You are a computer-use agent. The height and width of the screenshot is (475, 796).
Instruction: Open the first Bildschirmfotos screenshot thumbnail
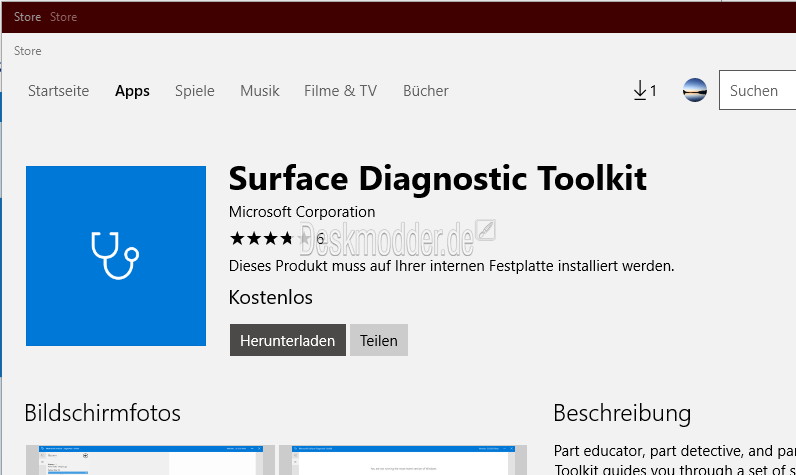click(150, 460)
